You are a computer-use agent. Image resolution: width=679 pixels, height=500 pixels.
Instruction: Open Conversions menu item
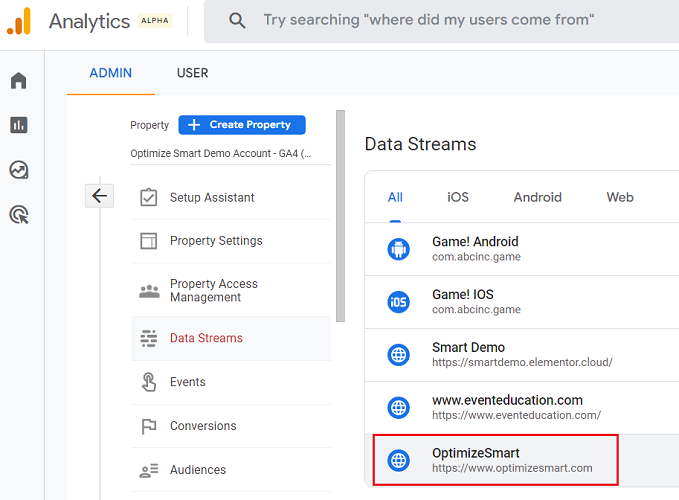pos(231,426)
